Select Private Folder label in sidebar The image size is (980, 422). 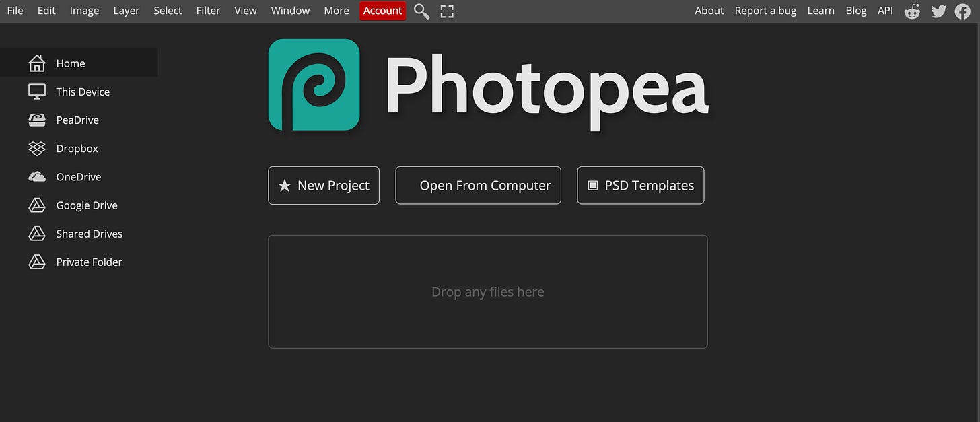coord(89,262)
